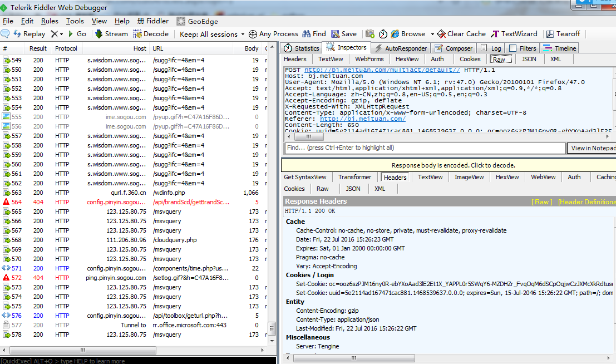616x364 pixels.
Task: Click the Replay sessions toolbar button
Action: click(x=29, y=34)
